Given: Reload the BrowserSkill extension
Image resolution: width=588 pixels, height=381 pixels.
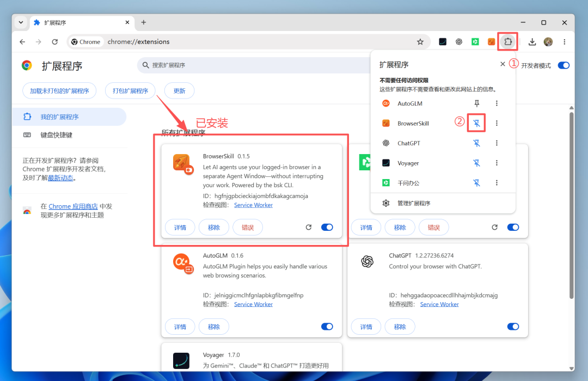Looking at the screenshot, I should tap(309, 228).
